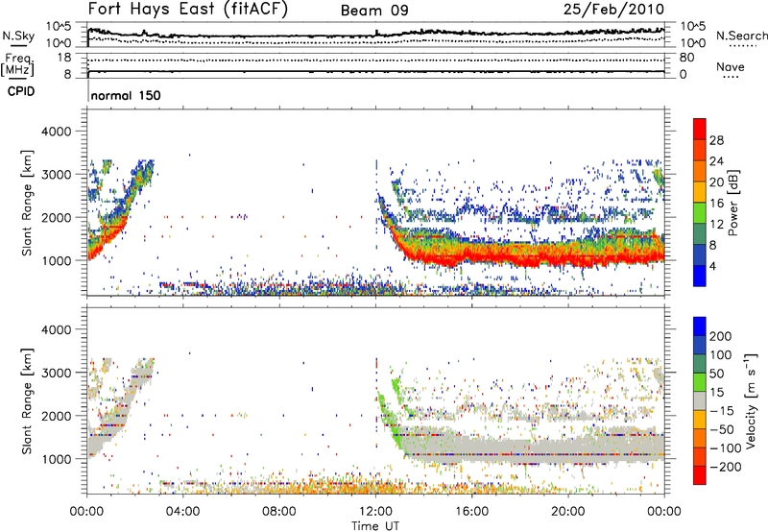Click the '3000' tick on power panel
768x532 pixels.
point(56,175)
